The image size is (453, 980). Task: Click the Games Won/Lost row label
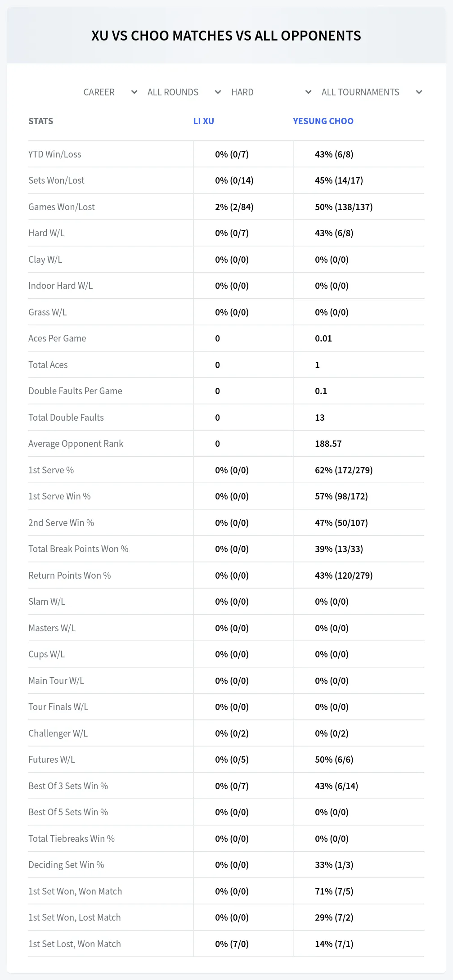pos(62,207)
